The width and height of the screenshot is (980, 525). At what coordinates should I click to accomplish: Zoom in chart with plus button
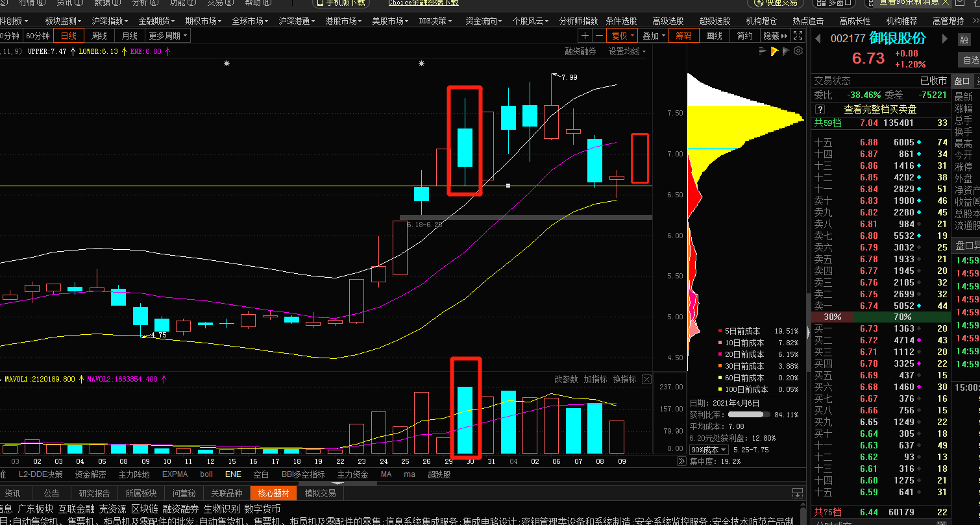tap(585, 36)
